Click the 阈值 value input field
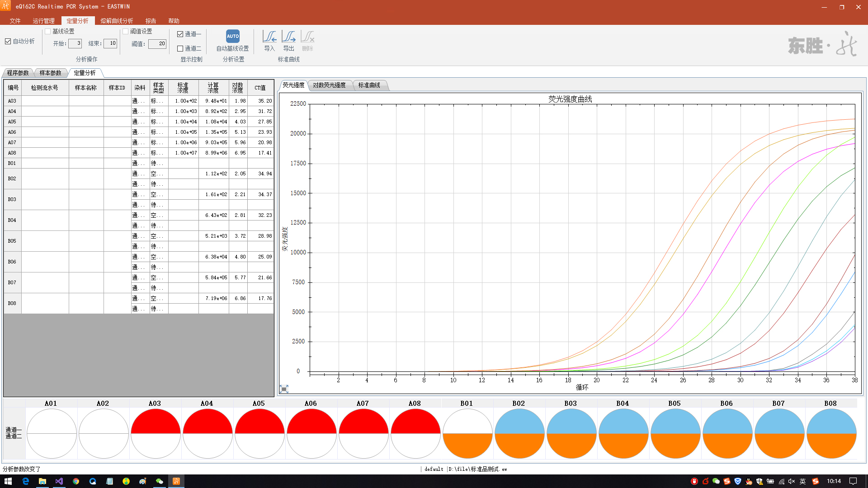Viewport: 868px width, 488px height. click(157, 44)
